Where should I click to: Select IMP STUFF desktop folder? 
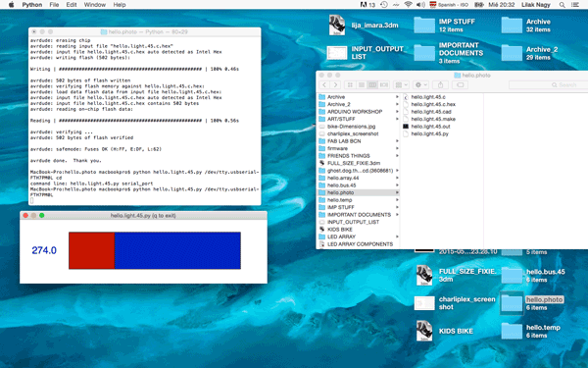[x=424, y=26]
